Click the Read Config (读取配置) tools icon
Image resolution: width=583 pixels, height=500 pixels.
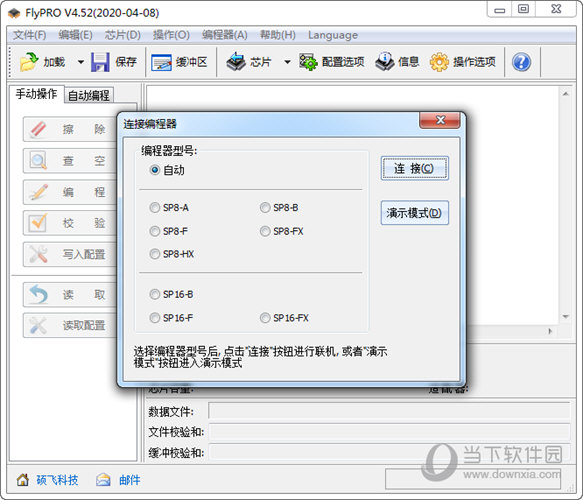pyautogui.click(x=38, y=325)
